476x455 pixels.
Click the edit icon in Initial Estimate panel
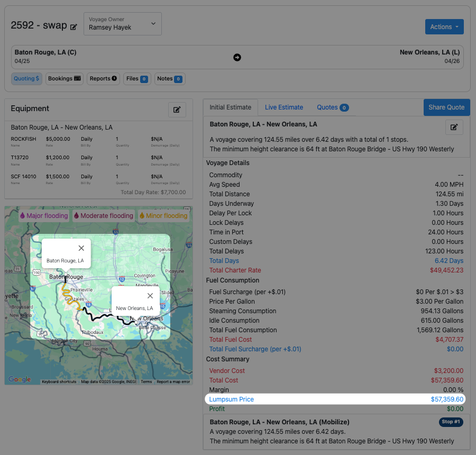click(454, 127)
